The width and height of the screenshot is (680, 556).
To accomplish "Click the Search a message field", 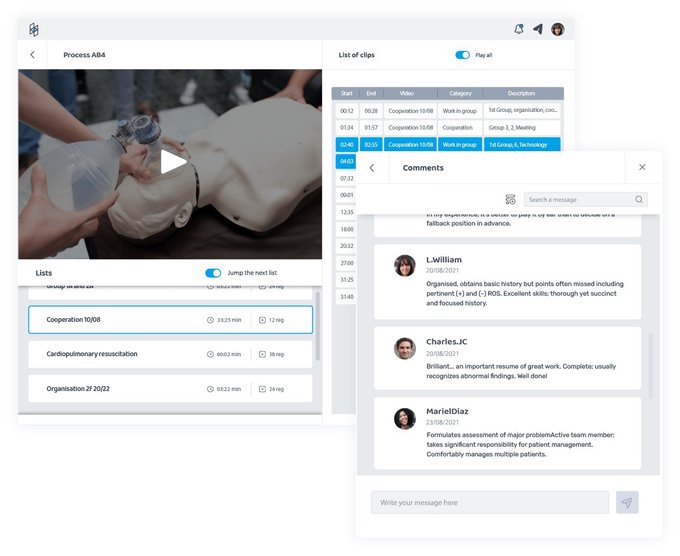I will pos(585,200).
